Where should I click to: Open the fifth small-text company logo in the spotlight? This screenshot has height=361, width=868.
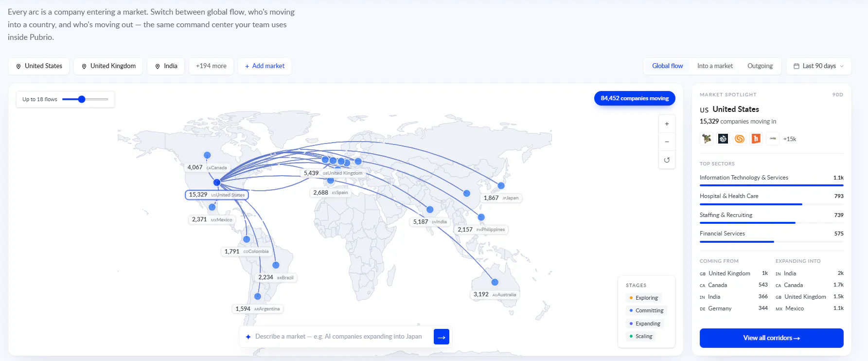coord(773,139)
